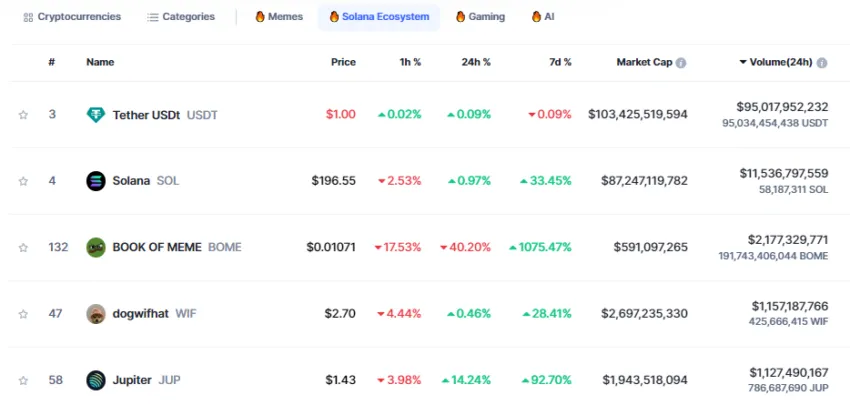Click the BOOK OF MEME coin logo
Viewport: 850px width, 405px height.
(x=96, y=247)
